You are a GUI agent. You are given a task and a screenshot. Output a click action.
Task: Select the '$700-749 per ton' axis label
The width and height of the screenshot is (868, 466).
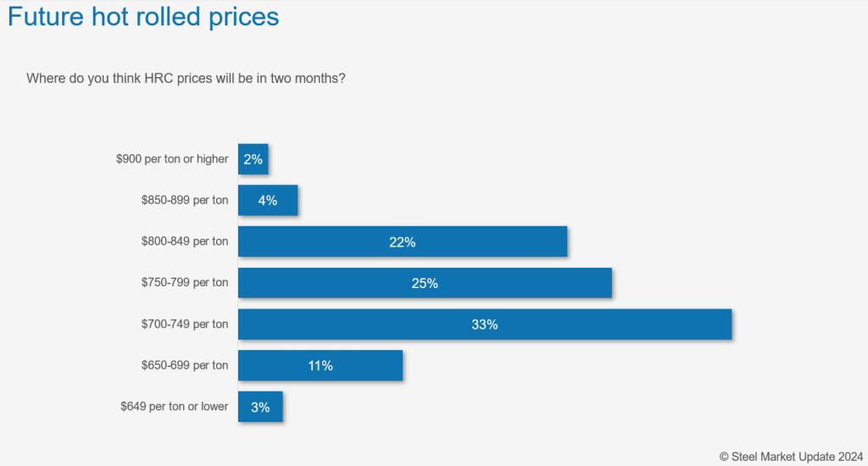point(185,325)
